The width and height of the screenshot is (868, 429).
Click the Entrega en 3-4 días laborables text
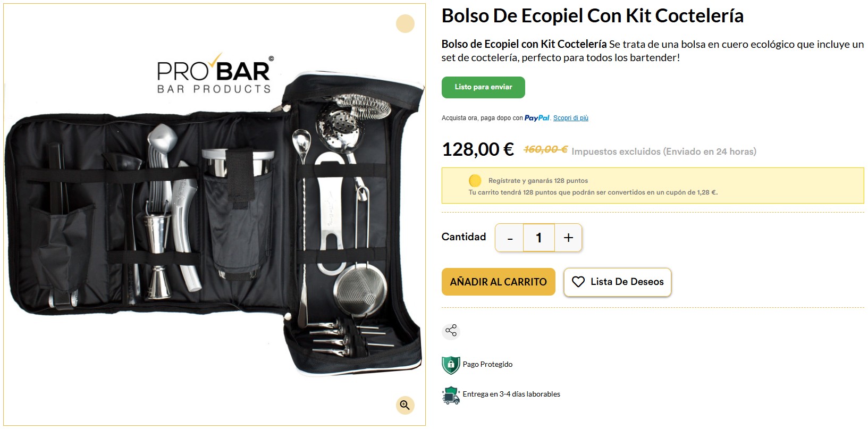pyautogui.click(x=511, y=394)
